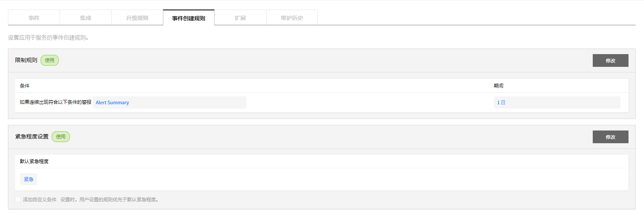Click the 1日 period field
644x222 pixels.
tap(557, 102)
